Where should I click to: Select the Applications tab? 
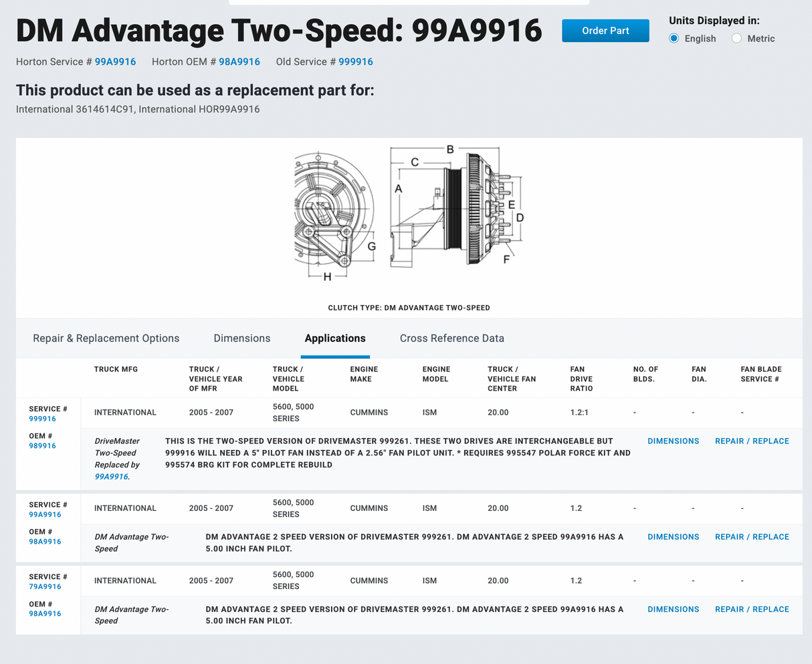[x=335, y=338]
